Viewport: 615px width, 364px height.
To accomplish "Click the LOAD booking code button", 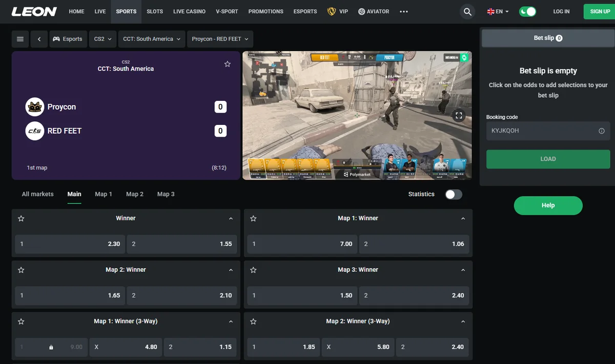I will [548, 159].
